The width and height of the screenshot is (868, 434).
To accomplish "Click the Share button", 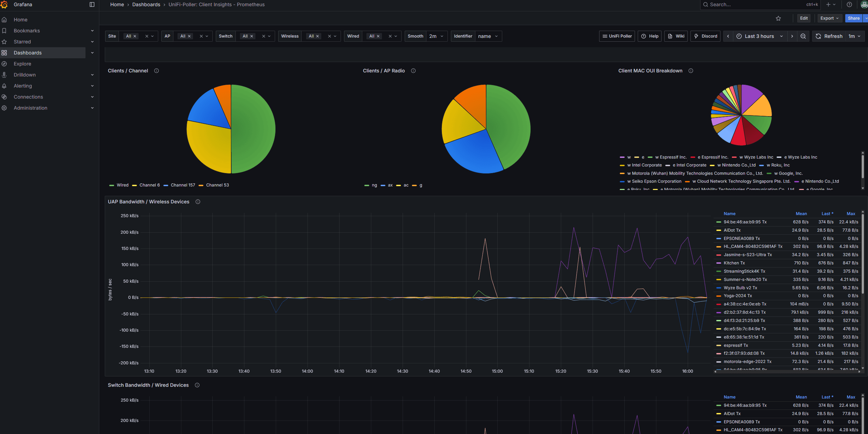I will click(x=854, y=18).
